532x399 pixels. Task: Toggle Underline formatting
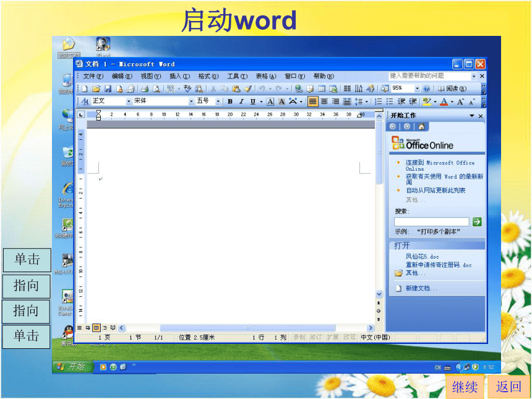(x=253, y=101)
